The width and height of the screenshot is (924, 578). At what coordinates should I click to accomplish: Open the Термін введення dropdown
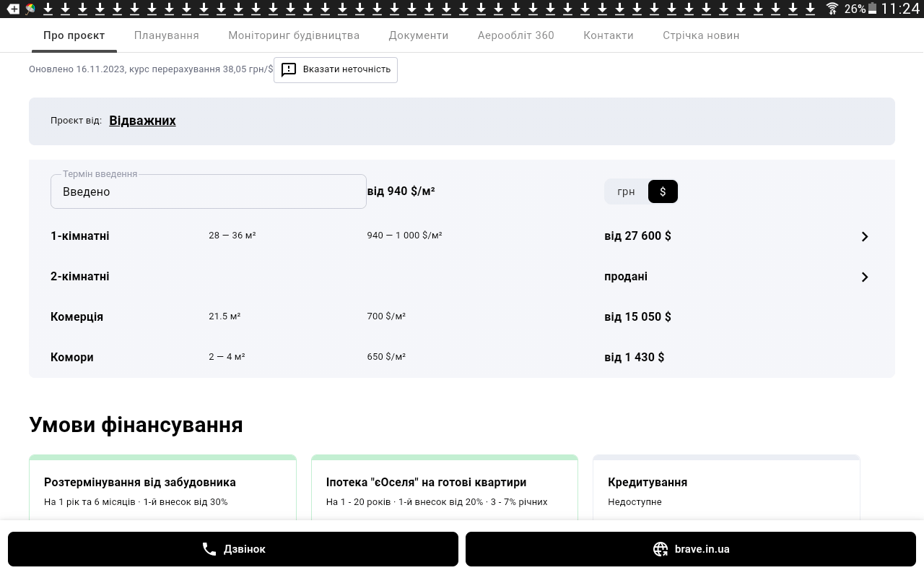click(208, 191)
